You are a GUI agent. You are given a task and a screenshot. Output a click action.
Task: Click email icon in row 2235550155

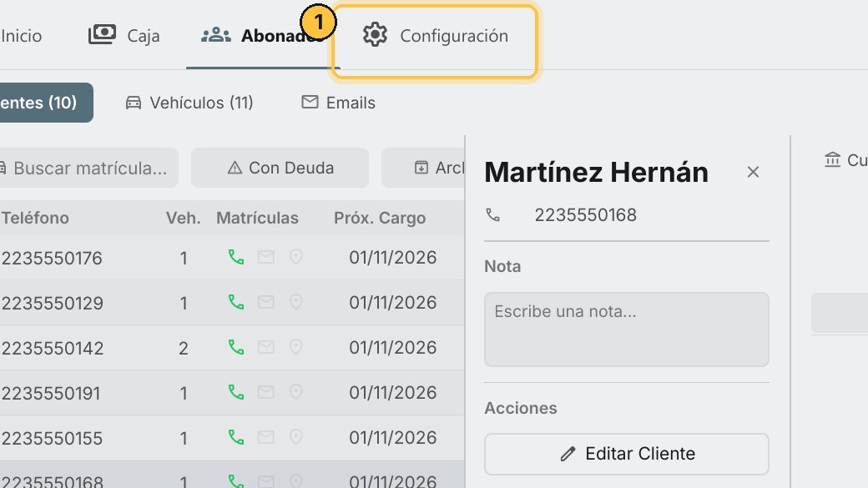pyautogui.click(x=266, y=437)
